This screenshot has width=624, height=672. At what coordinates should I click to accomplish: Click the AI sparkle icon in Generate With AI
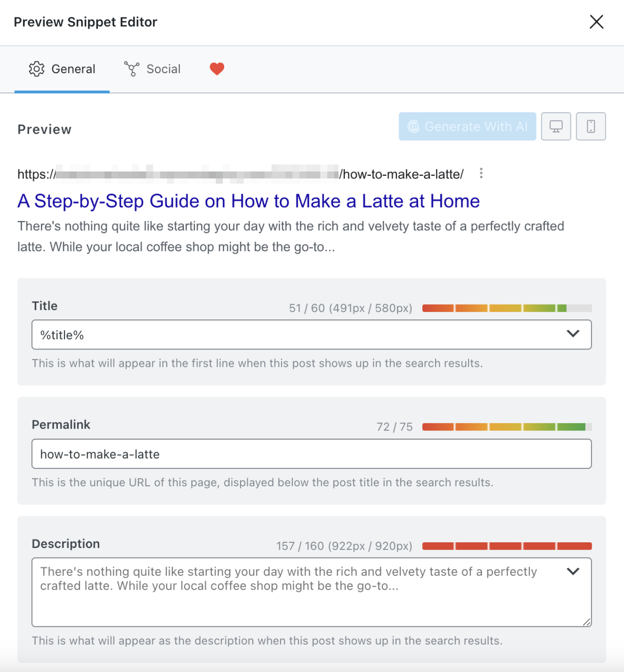414,127
